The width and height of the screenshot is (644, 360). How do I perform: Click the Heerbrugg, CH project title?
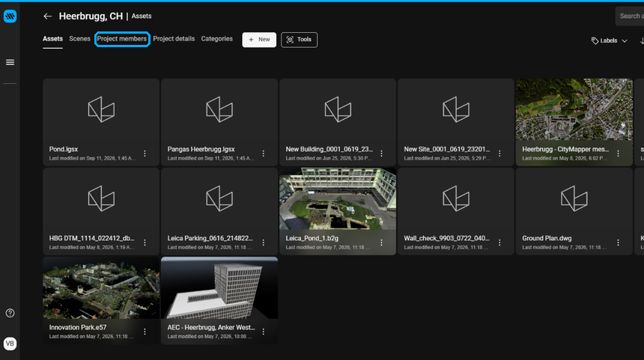point(91,16)
